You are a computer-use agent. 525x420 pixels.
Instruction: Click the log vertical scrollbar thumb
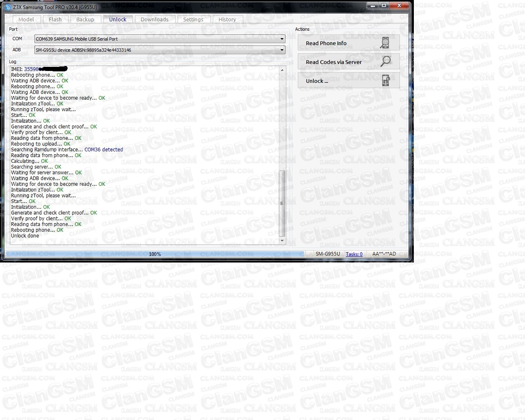[x=282, y=203]
